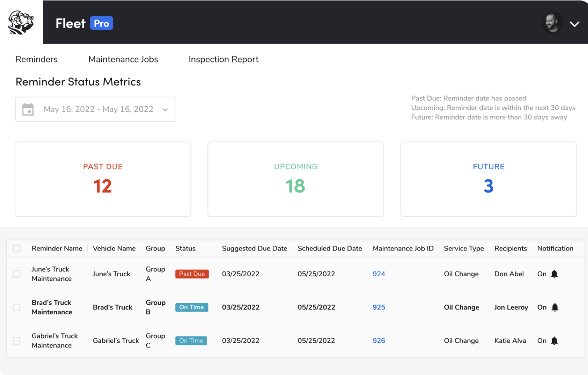Click the Future 3 metric card
588x375 pixels.
(489, 179)
